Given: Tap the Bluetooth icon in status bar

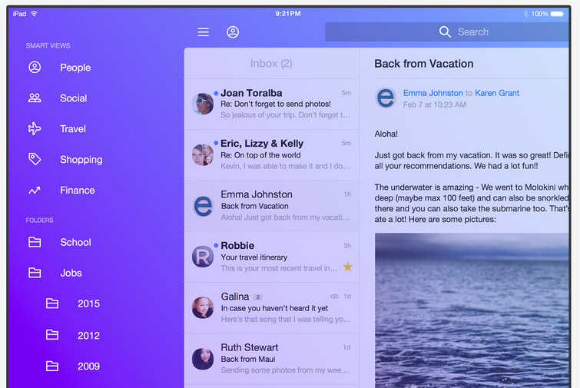Looking at the screenshot, I should [x=526, y=14].
